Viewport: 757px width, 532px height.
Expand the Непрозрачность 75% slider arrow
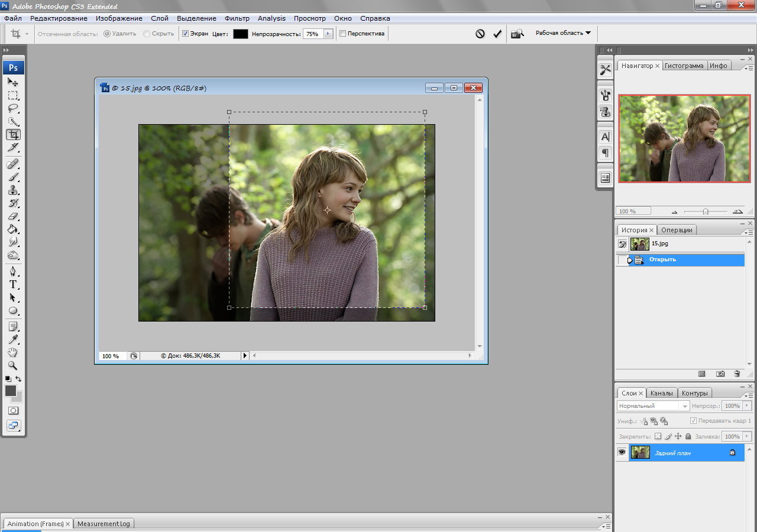[327, 34]
